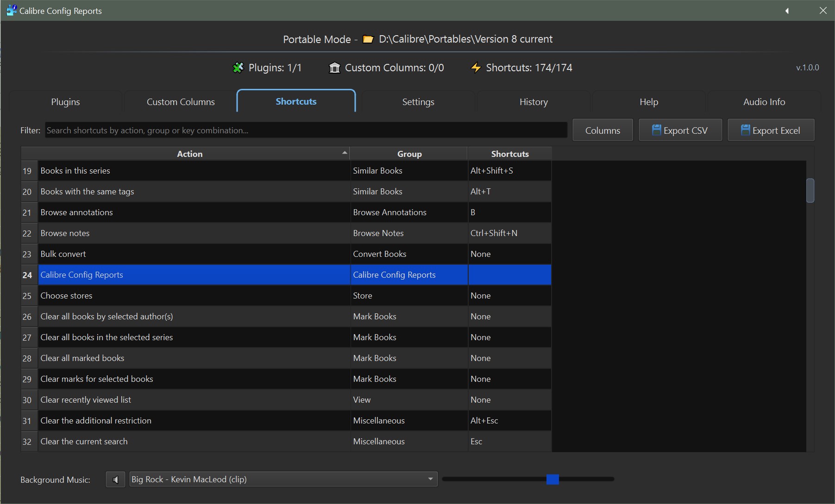Open the Settings tab
Image resolution: width=835 pixels, height=504 pixels.
coord(418,102)
